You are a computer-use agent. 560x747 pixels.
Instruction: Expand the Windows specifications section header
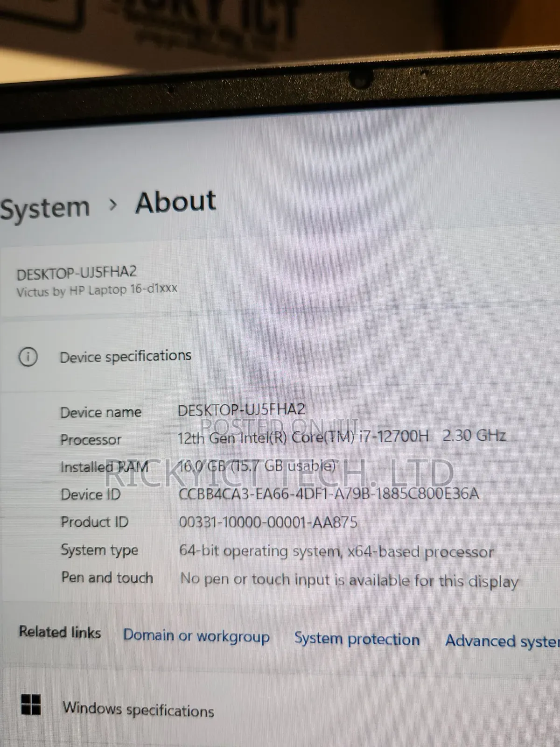point(280,707)
